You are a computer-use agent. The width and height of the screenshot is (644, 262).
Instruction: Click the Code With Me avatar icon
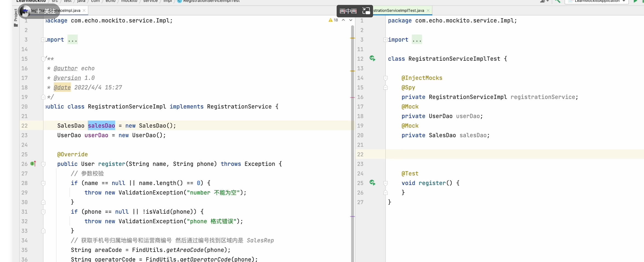coord(542,1)
